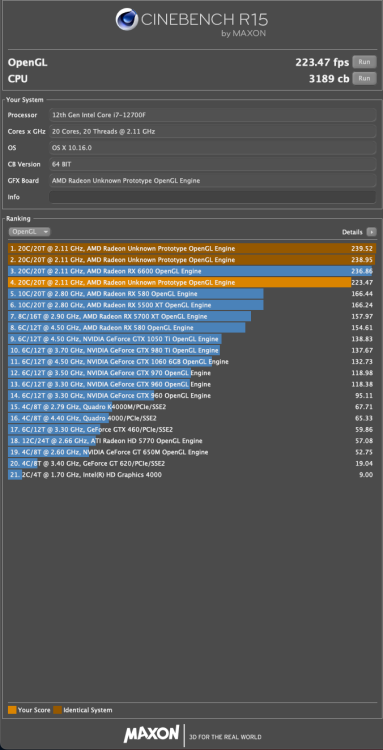383x750 pixels.
Task: Click the MAXON logo at bottom
Action: (153, 734)
